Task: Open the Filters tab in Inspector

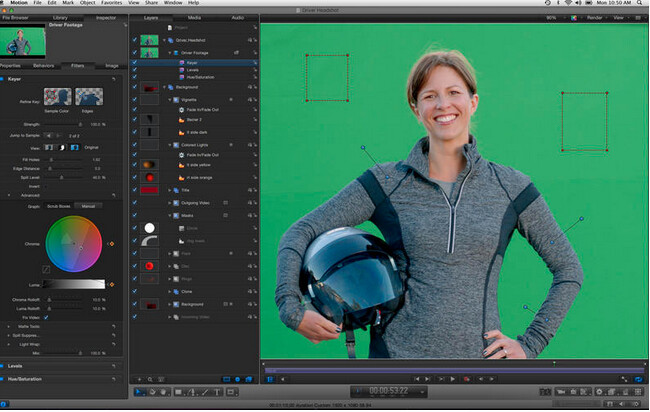Action: click(x=76, y=65)
